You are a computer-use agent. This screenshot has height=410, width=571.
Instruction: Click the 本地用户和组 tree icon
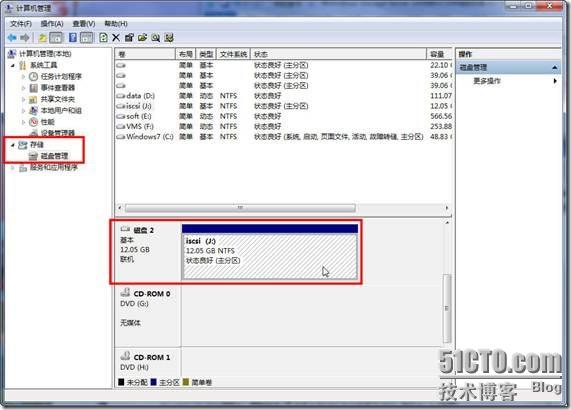[33, 110]
